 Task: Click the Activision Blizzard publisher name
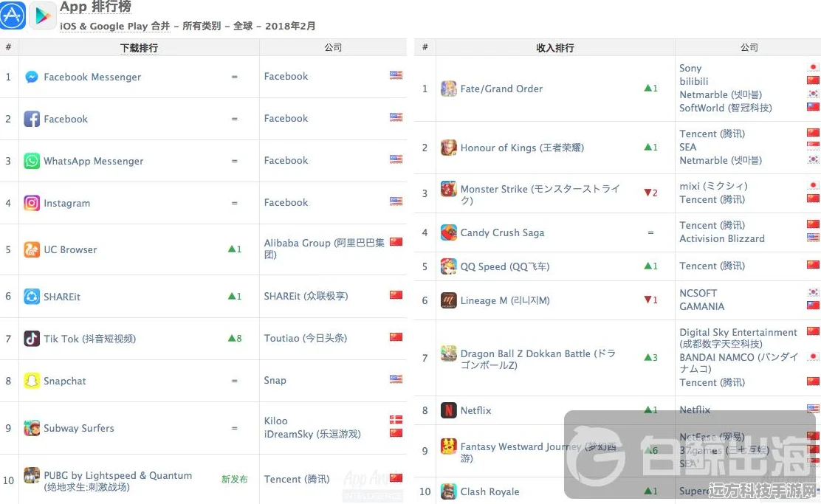pos(722,238)
